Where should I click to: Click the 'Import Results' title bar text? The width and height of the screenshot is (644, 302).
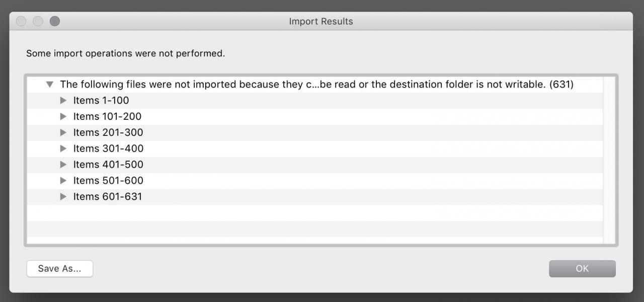321,21
